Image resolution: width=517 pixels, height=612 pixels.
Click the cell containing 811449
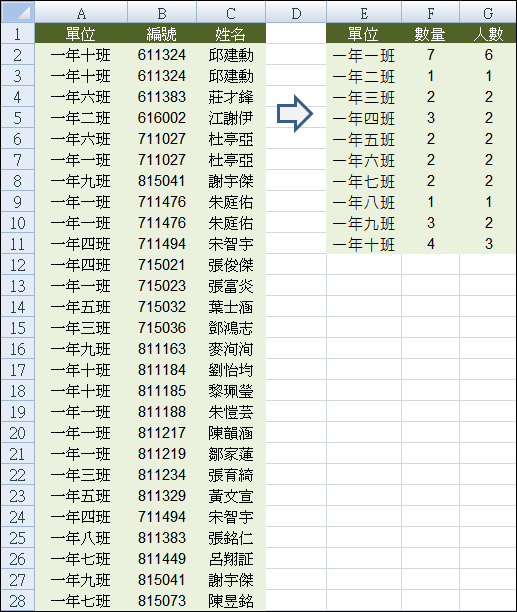tap(162, 559)
